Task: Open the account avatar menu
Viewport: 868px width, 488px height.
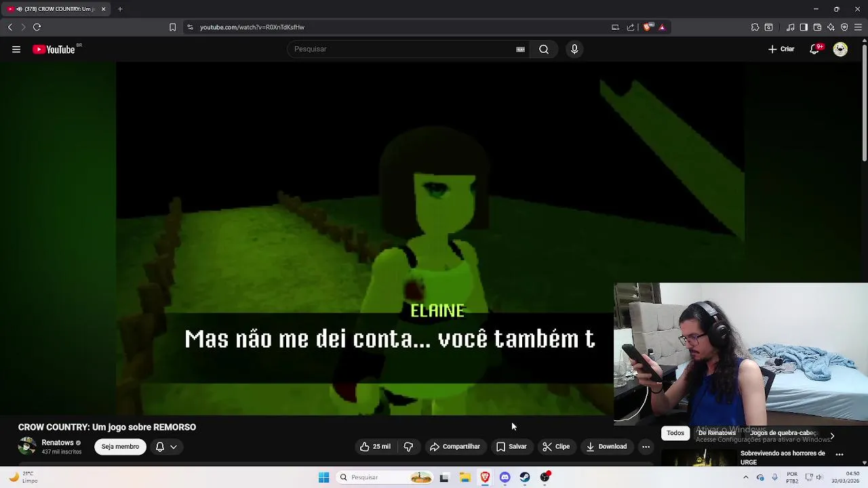Action: pos(840,49)
